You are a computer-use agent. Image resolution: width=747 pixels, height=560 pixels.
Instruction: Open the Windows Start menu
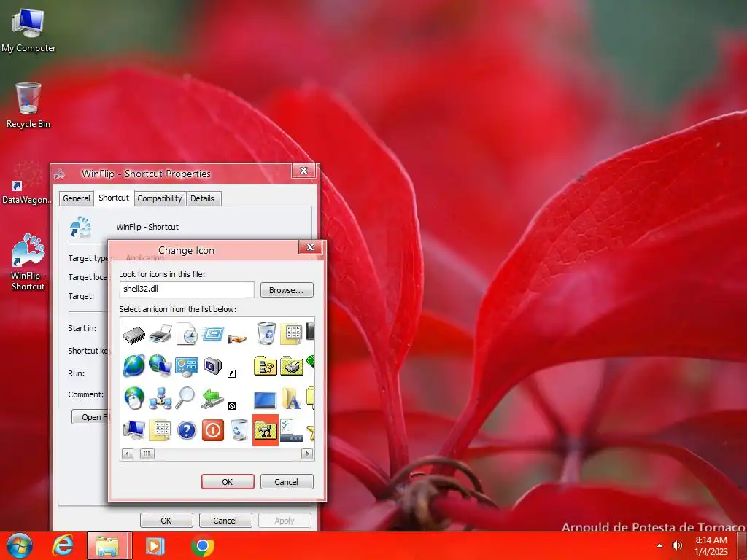click(x=20, y=545)
